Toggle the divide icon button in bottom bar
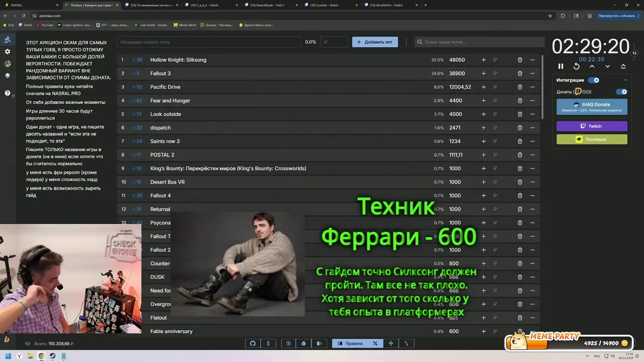The height and width of the screenshot is (362, 644). pyautogui.click(x=391, y=343)
